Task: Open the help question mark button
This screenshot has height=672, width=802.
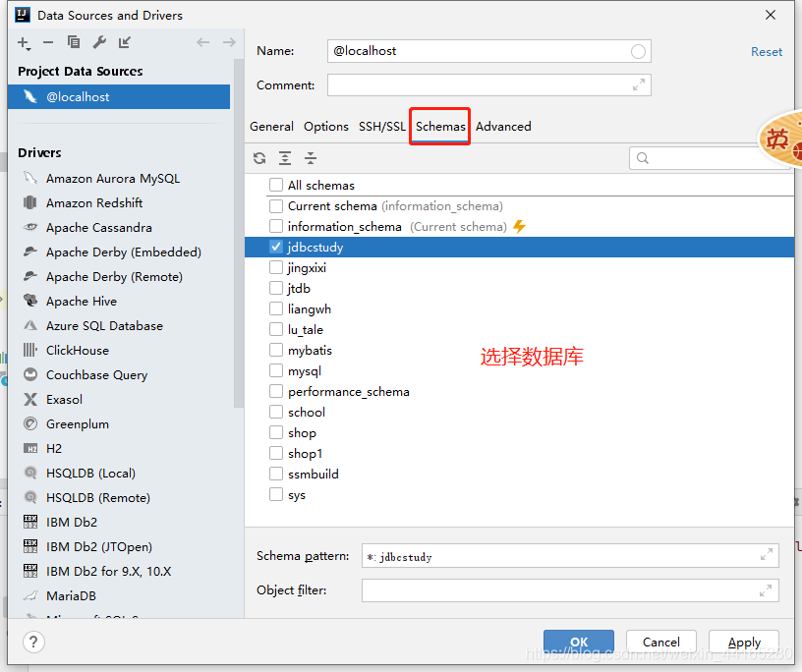Action: click(x=33, y=642)
